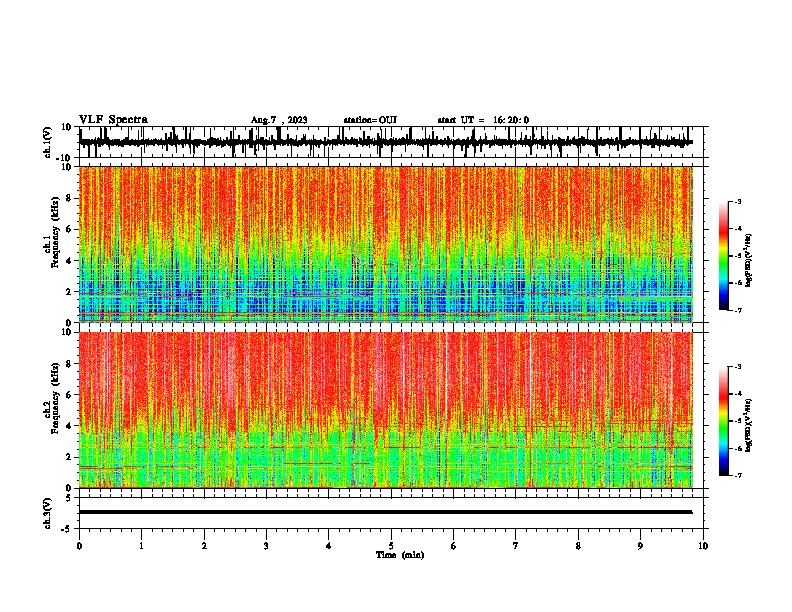792x612 pixels.
Task: Click the ch.2 spectrogram color scale bar
Action: (724, 421)
